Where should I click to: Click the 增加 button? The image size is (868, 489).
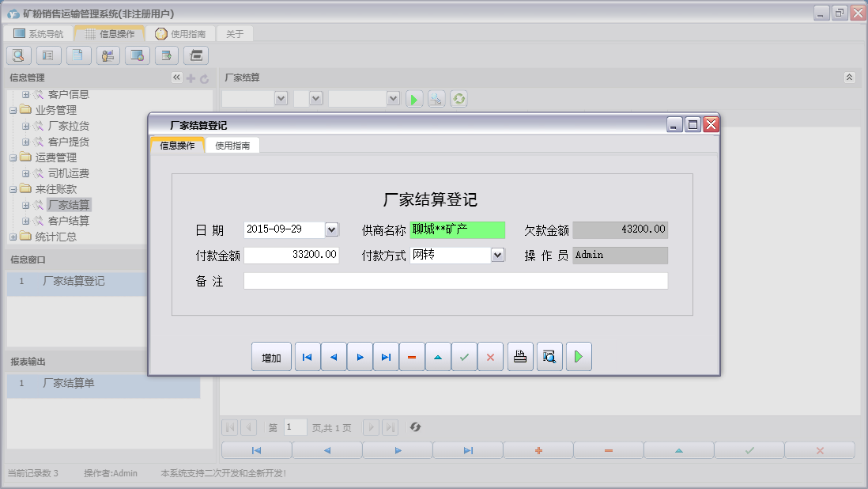271,358
